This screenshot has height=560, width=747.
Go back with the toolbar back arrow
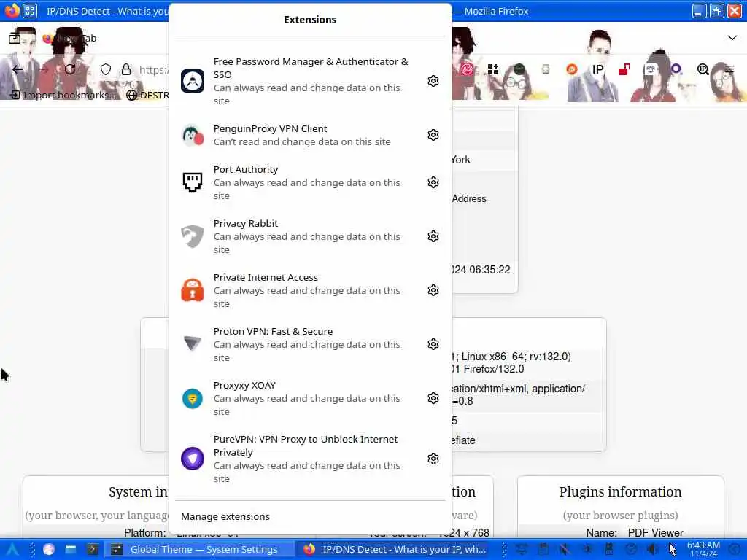click(x=18, y=69)
